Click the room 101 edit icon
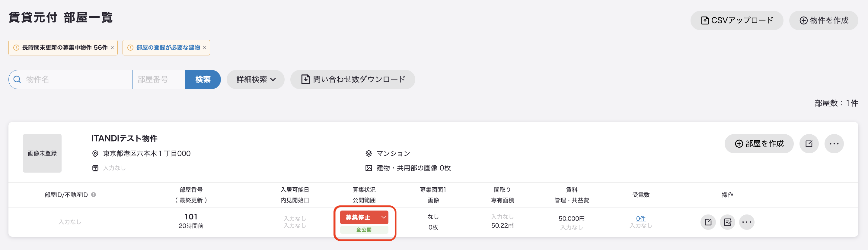This screenshot has width=868, height=250. point(708,222)
